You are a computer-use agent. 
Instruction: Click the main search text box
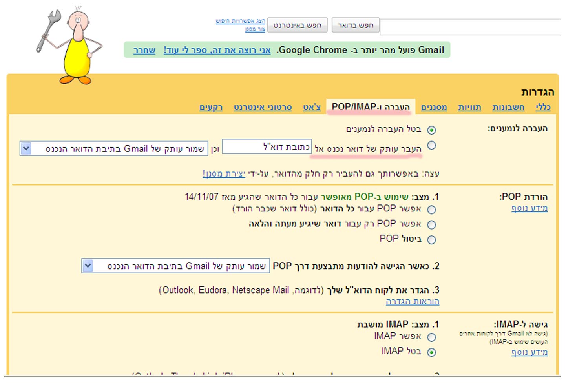tap(470, 27)
